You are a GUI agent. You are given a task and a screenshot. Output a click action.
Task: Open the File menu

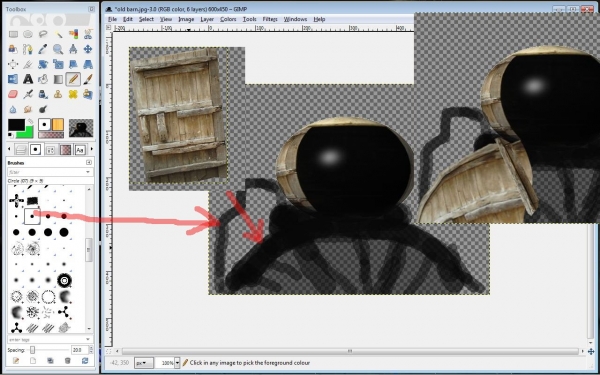[112, 19]
